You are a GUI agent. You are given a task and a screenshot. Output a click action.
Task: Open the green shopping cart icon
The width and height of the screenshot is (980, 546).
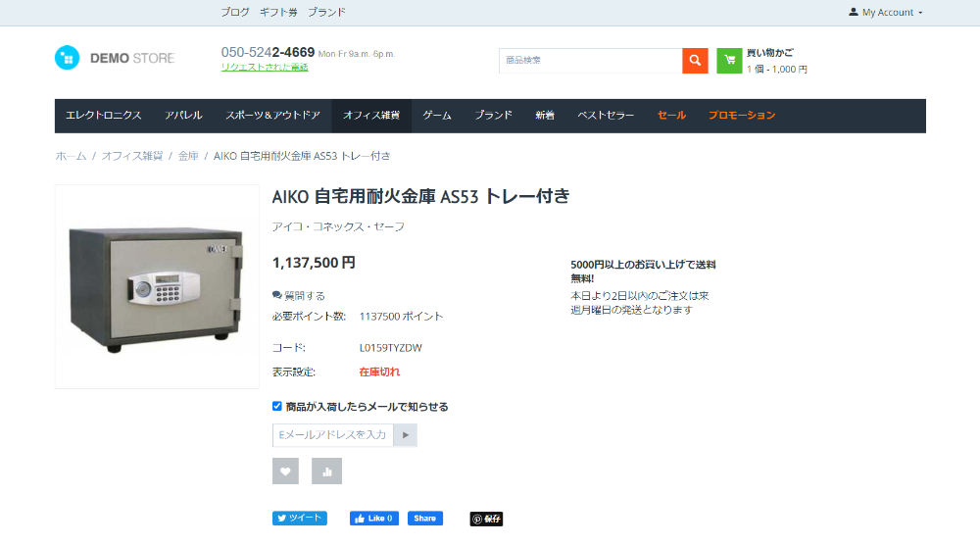coord(729,61)
